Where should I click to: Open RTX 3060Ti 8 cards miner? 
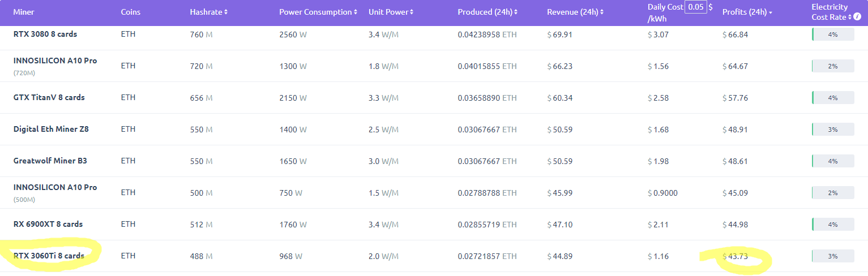49,256
